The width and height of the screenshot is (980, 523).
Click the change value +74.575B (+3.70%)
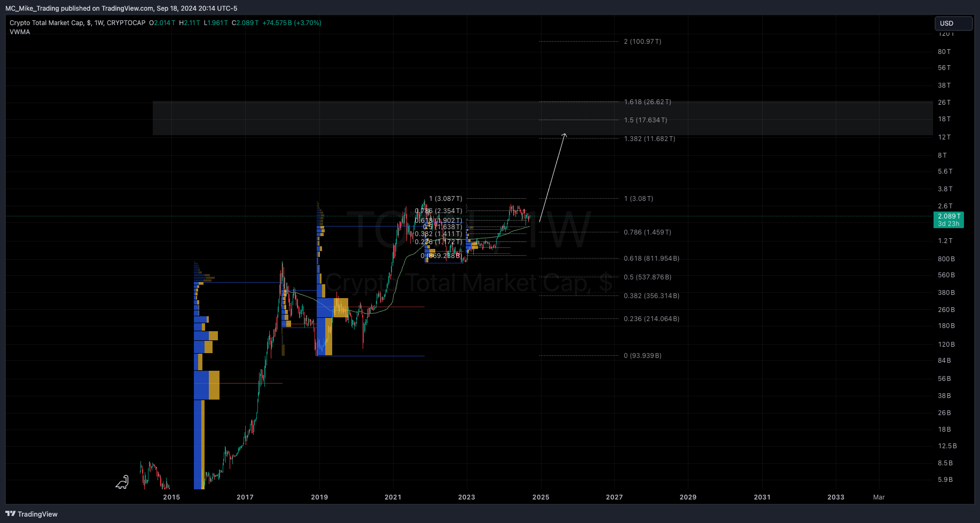(x=292, y=23)
